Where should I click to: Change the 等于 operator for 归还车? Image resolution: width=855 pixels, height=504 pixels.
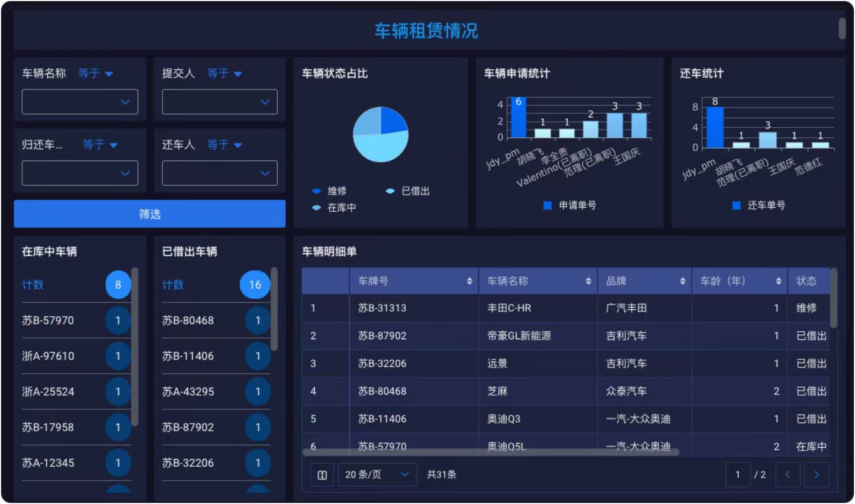coord(100,144)
